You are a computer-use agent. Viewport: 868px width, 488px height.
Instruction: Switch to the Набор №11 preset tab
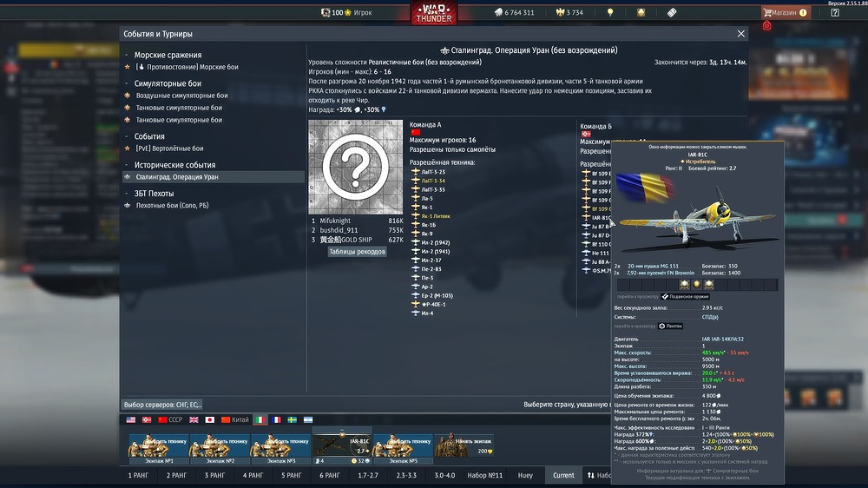pos(485,475)
